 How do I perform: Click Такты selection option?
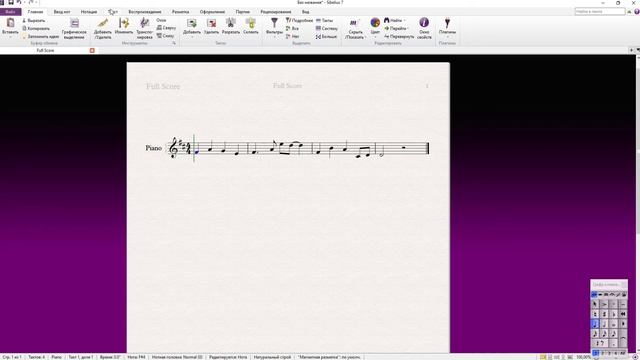click(324, 20)
